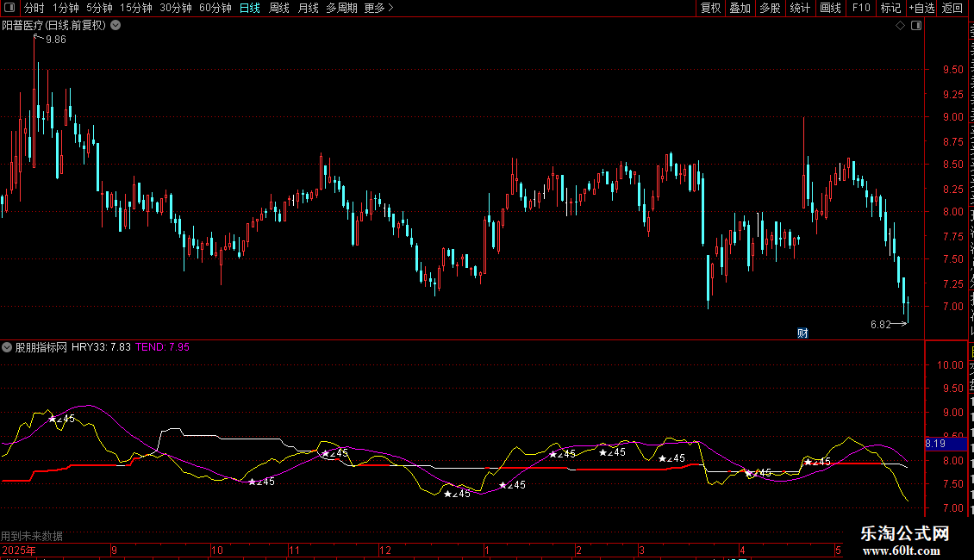Select the 日线 daily chart tab

[x=250, y=8]
